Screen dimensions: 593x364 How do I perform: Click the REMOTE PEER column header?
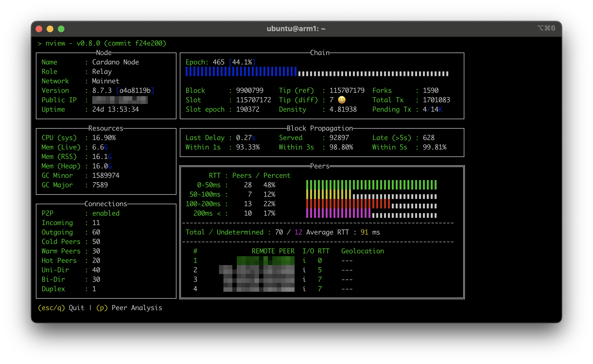tap(273, 251)
